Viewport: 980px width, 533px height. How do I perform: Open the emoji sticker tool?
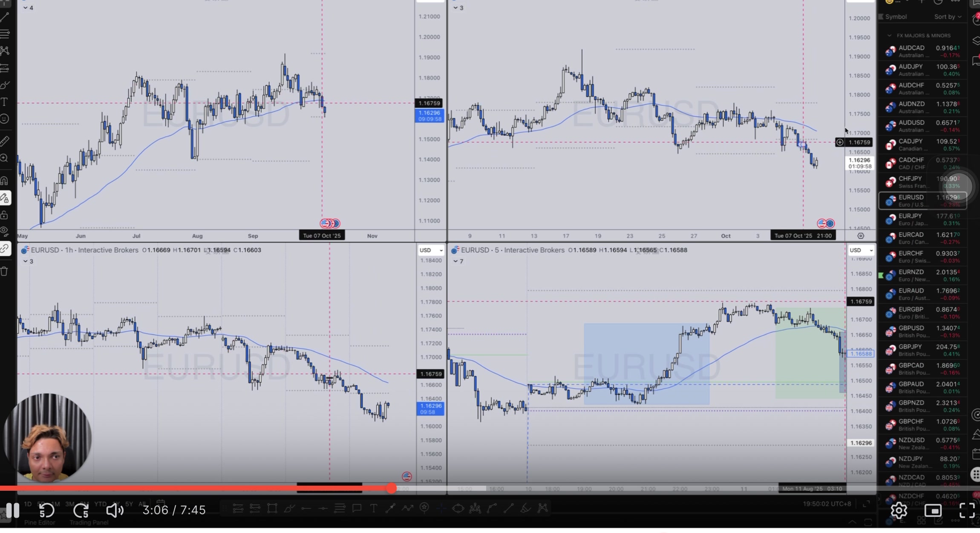tap(4, 119)
